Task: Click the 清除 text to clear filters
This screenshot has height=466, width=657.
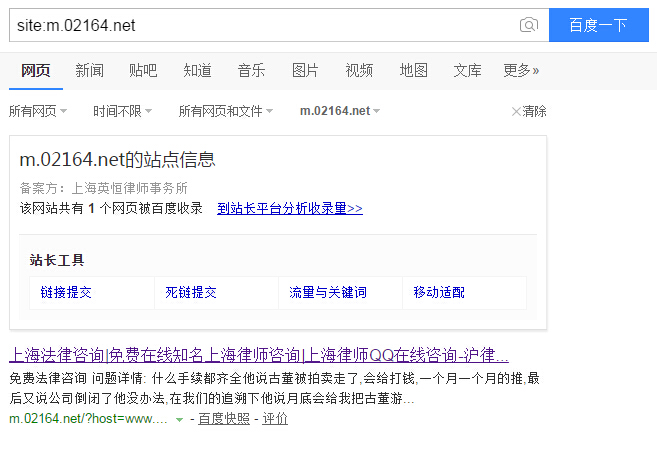Action: (534, 111)
